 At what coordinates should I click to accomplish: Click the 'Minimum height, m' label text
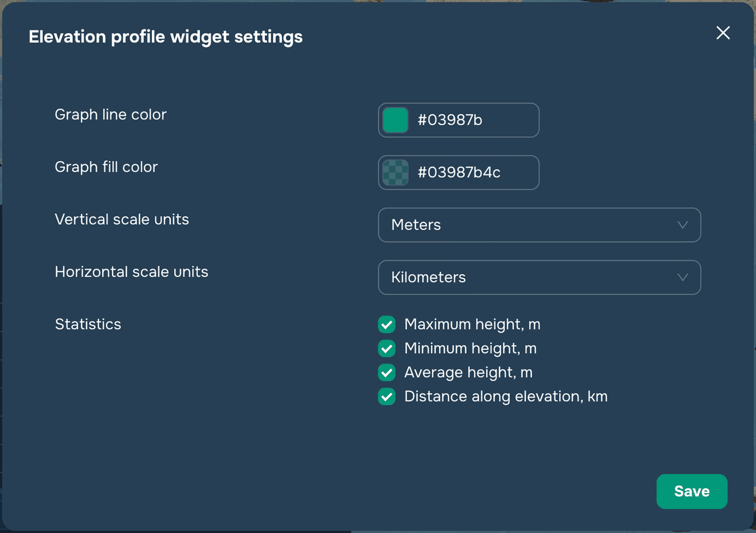470,348
